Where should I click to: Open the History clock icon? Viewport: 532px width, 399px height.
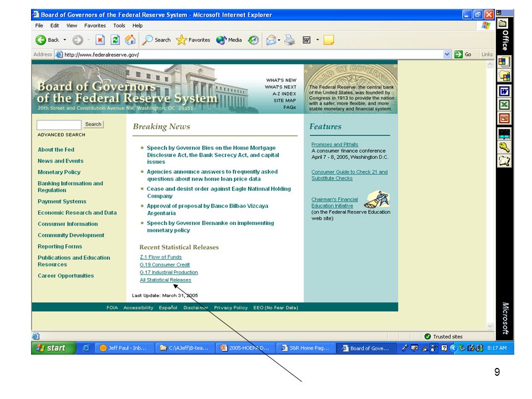click(253, 40)
